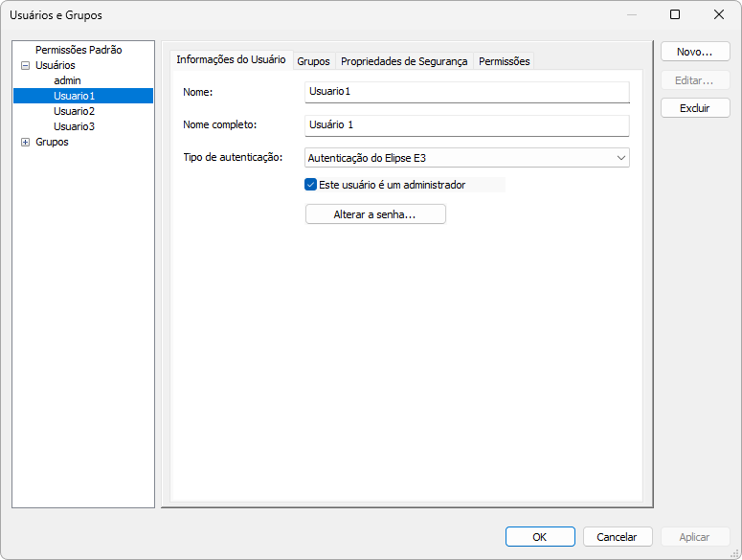
Task: Select Permissões Padrão in the tree
Action: click(79, 50)
